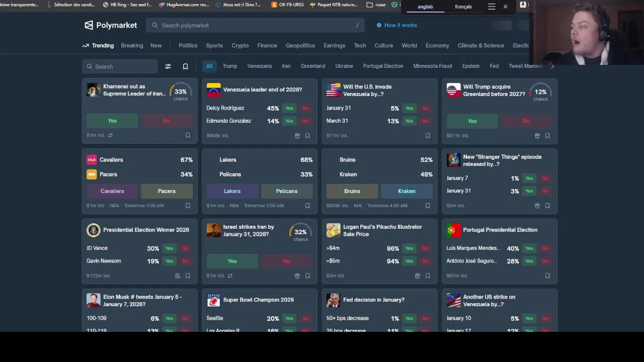
Task: Bookmark Venezuela leader end of 2026 market
Action: coord(307,136)
